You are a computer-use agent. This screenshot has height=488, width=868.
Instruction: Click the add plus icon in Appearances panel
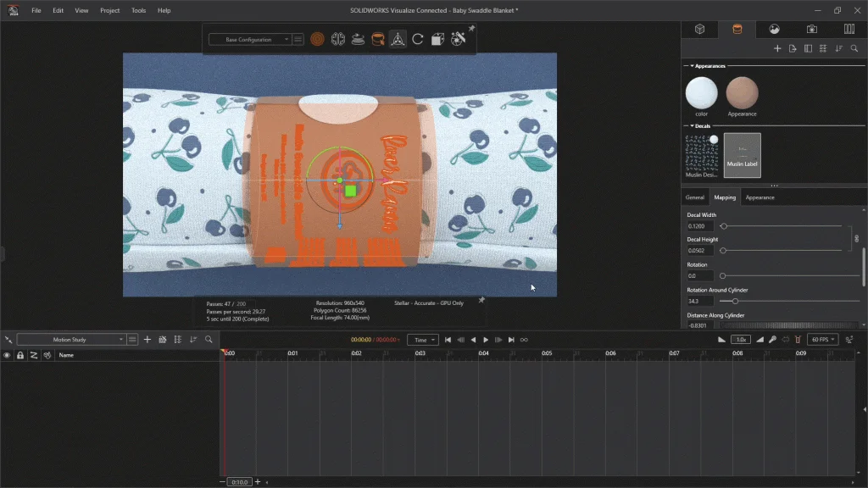[777, 49]
